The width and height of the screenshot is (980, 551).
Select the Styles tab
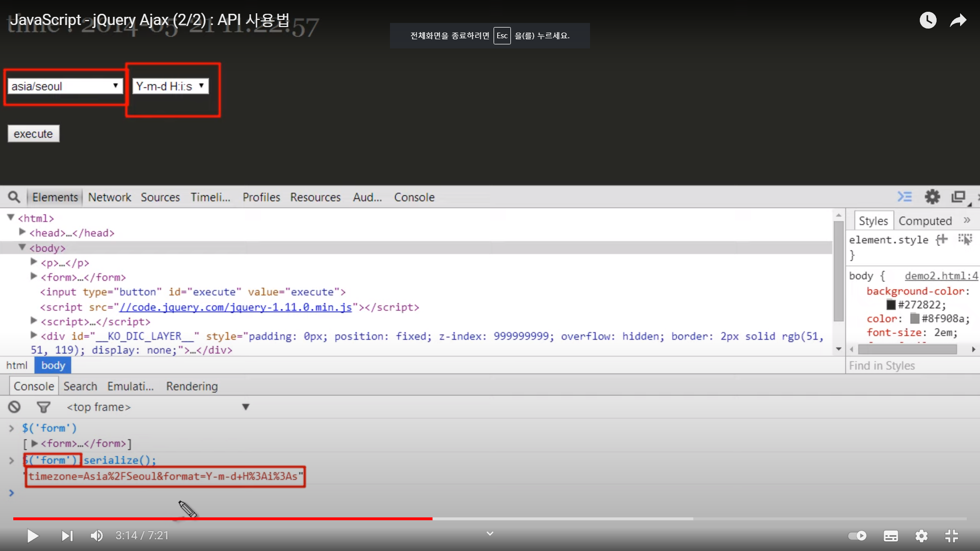click(873, 221)
